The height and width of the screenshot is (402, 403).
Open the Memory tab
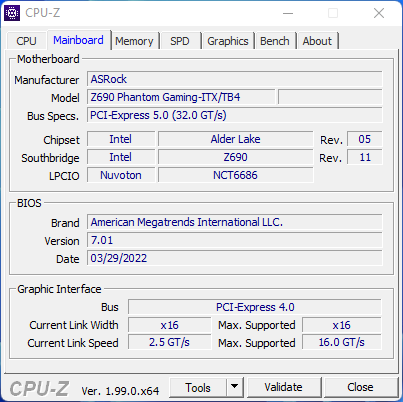tap(134, 41)
